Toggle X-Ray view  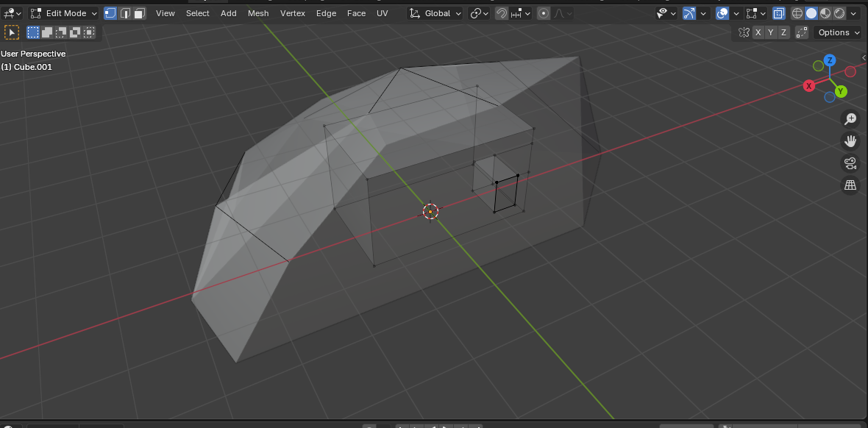(778, 13)
